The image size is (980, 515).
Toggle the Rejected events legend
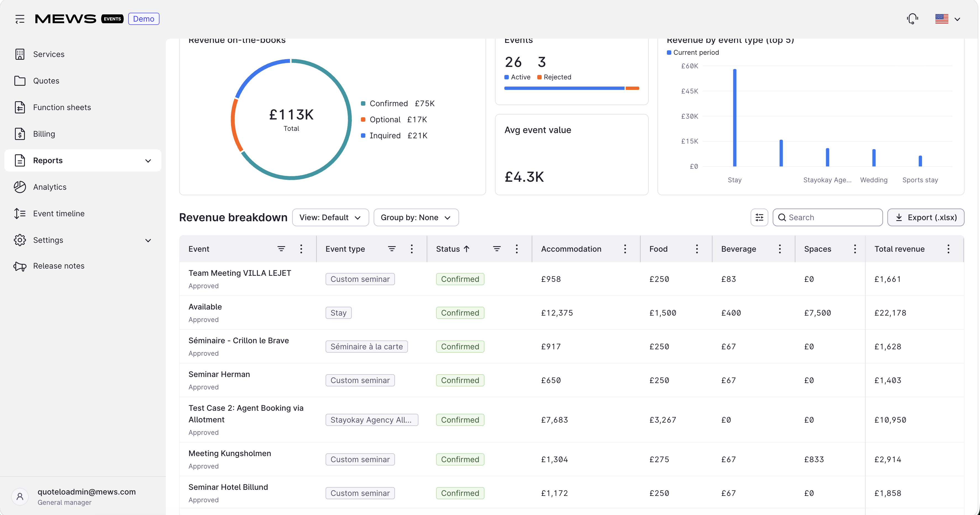click(x=554, y=77)
